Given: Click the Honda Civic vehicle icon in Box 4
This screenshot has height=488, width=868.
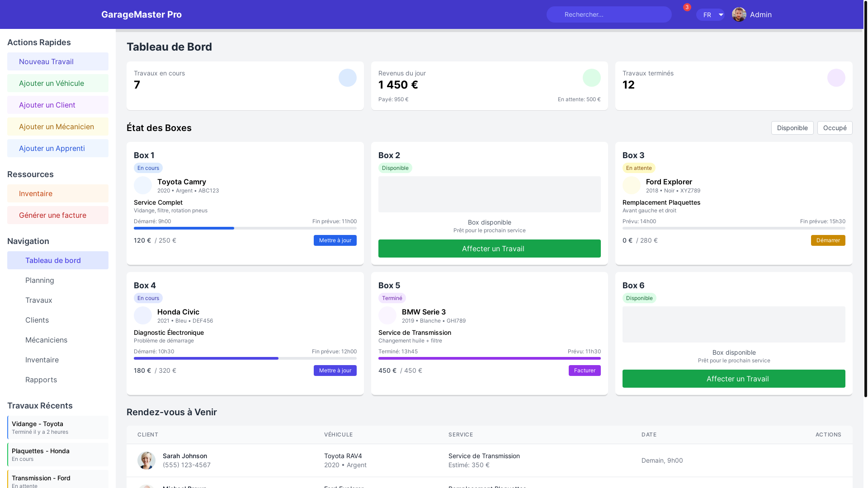Looking at the screenshot, I should 143,315.
